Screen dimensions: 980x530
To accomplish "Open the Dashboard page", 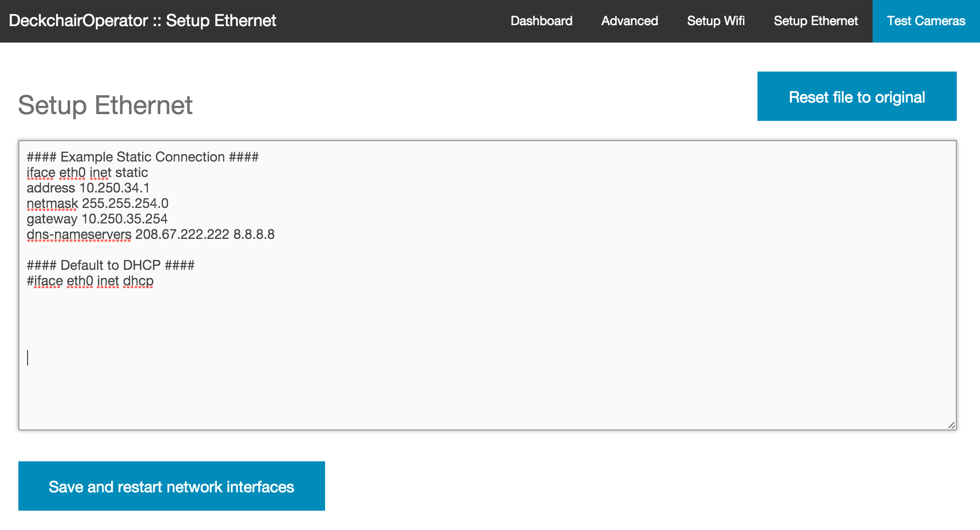I will [x=541, y=21].
